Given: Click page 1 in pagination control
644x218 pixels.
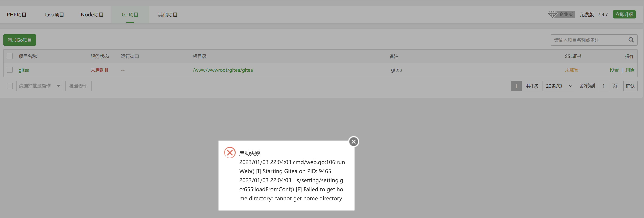Looking at the screenshot, I should (516, 86).
